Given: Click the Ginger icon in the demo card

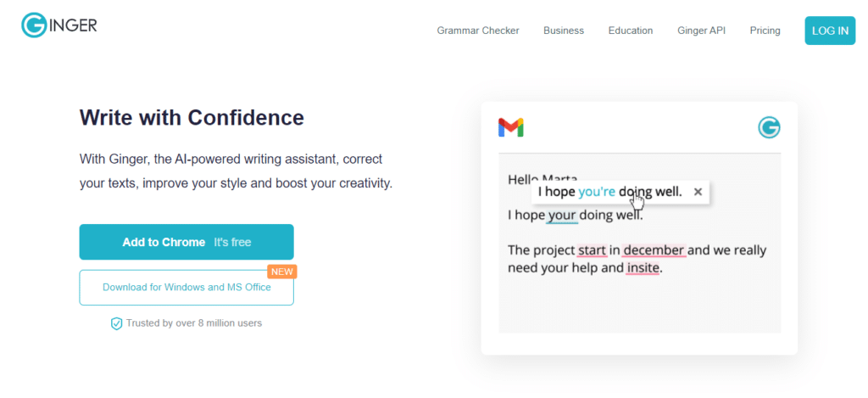Looking at the screenshot, I should click(x=769, y=128).
